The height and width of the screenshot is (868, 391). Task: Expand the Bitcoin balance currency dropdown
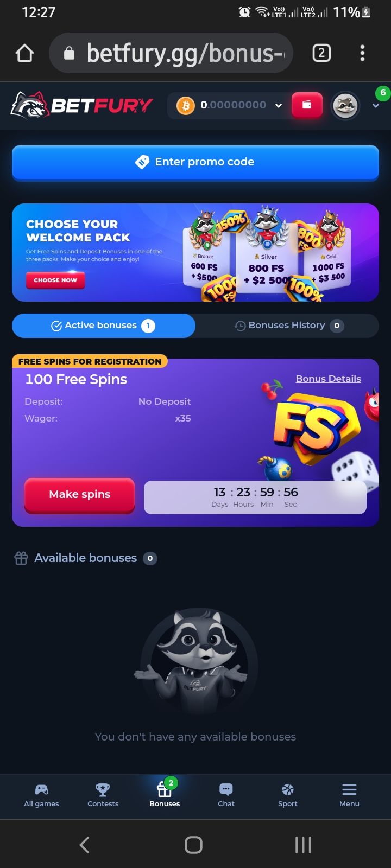pos(279,105)
